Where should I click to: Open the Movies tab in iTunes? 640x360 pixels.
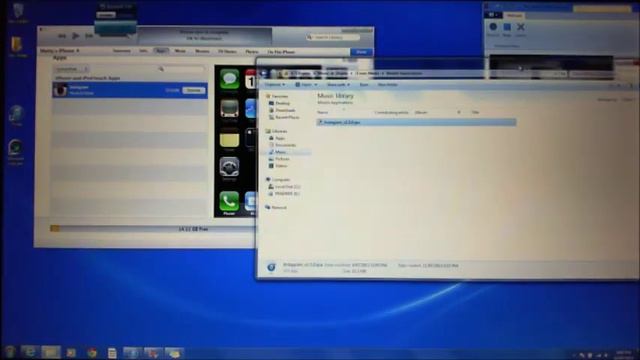[x=202, y=51]
